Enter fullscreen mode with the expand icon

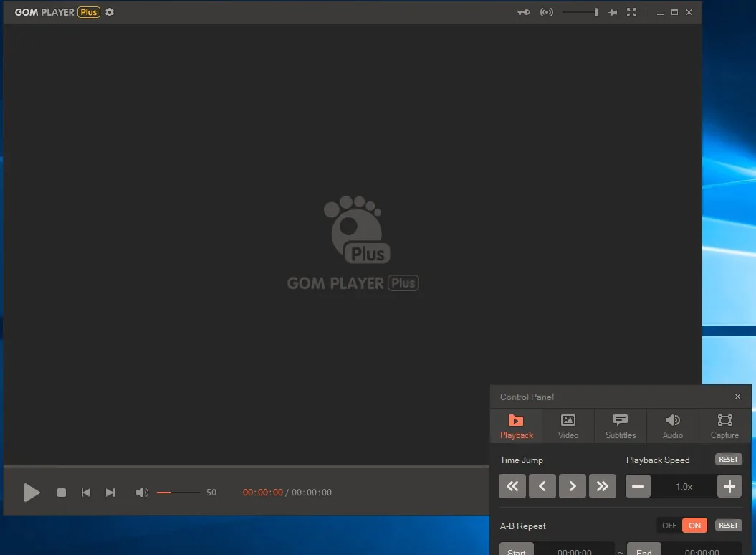point(631,12)
